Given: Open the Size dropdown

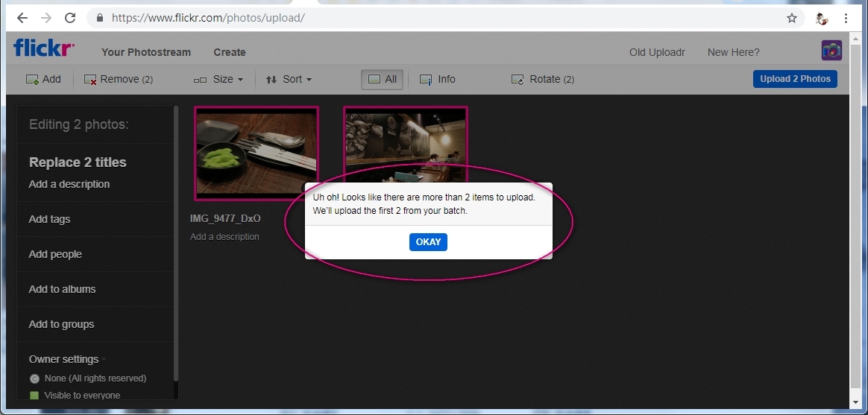Looking at the screenshot, I should point(218,79).
